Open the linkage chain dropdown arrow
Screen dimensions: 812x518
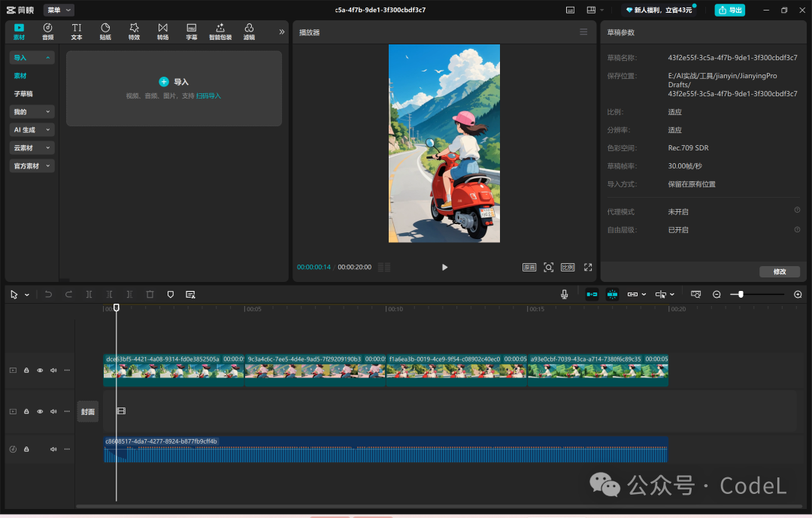[644, 294]
